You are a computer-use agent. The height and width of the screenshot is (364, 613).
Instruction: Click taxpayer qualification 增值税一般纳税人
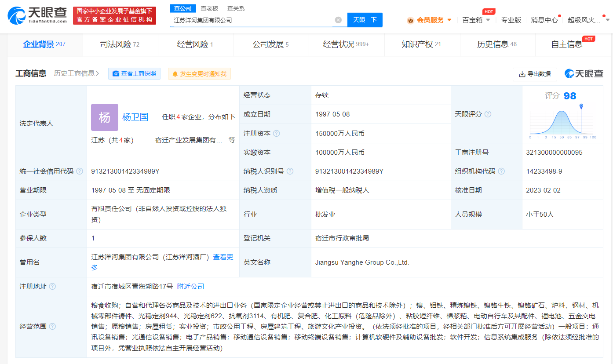342,190
